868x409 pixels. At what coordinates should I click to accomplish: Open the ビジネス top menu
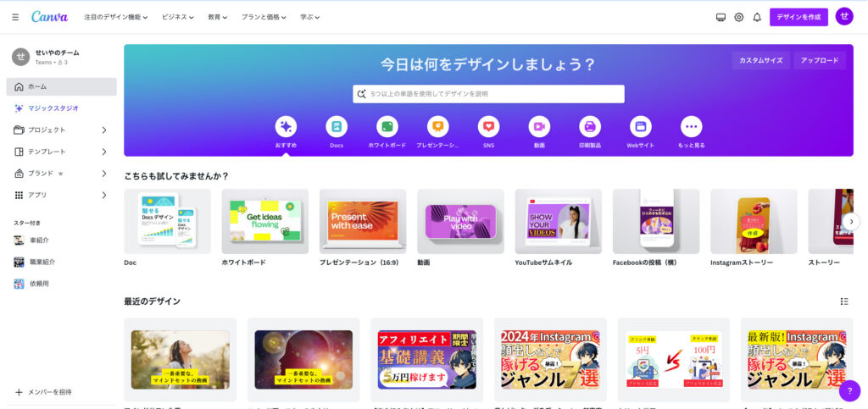[x=178, y=17]
